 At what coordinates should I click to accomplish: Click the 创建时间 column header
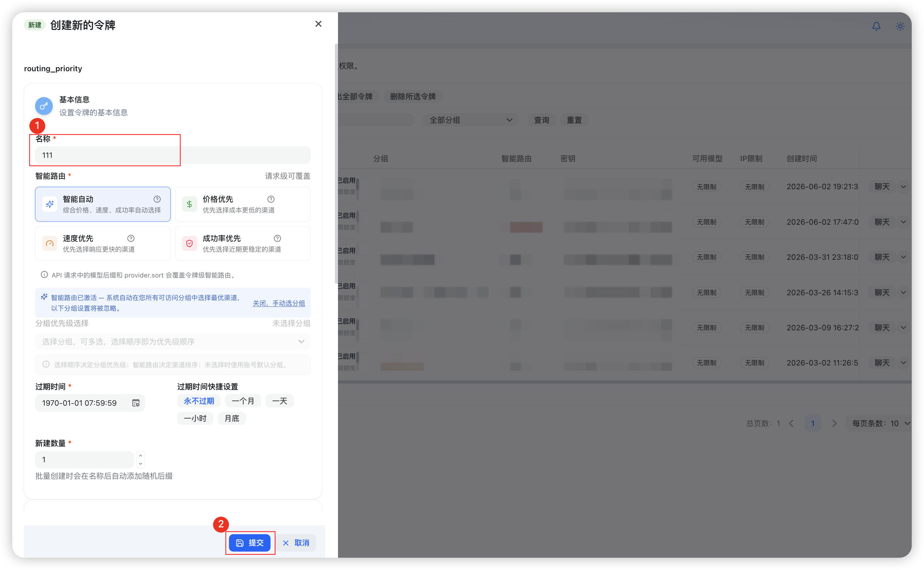(802, 158)
